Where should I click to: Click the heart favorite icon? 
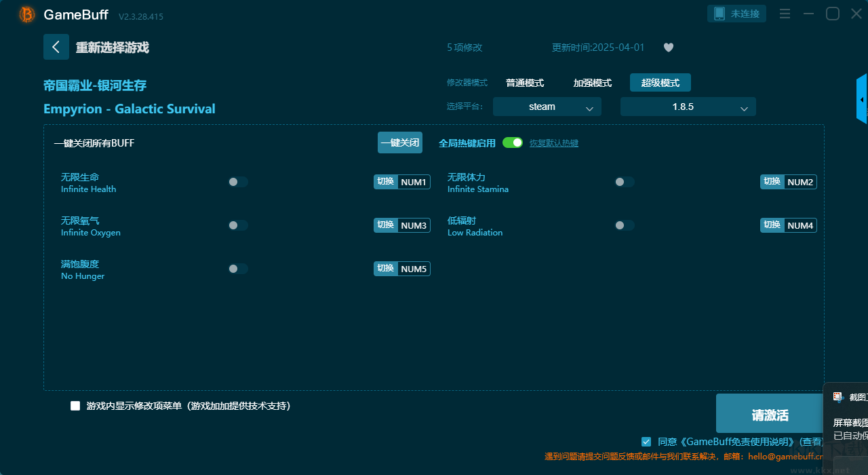pos(669,47)
